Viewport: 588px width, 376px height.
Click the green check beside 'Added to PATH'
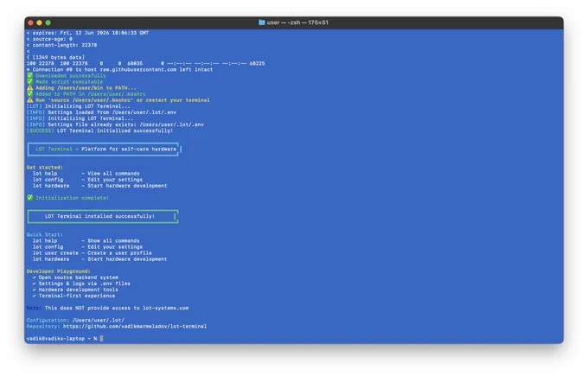click(30, 93)
